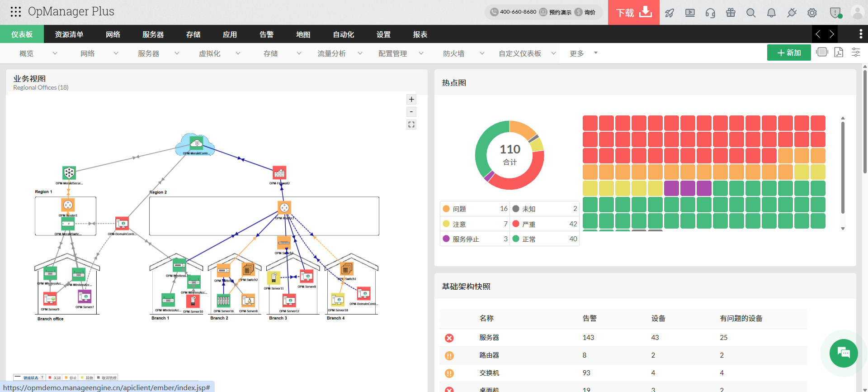The height and width of the screenshot is (392, 868).
Task: Click the green add-new button
Action: tap(789, 53)
